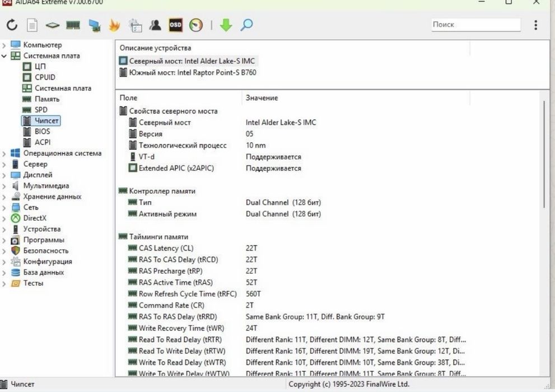Click the Описание устройства header

(155, 48)
